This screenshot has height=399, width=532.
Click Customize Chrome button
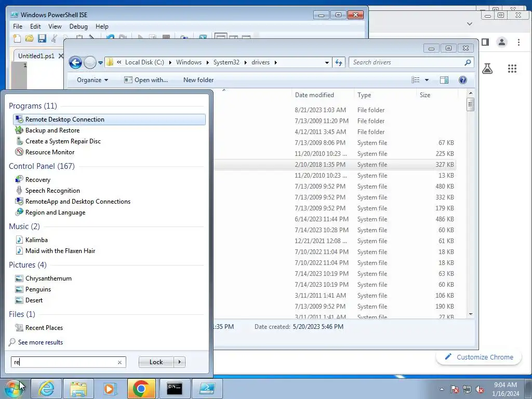(478, 357)
